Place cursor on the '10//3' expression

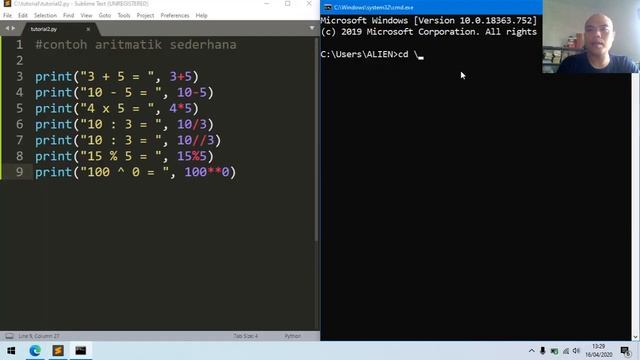196,140
